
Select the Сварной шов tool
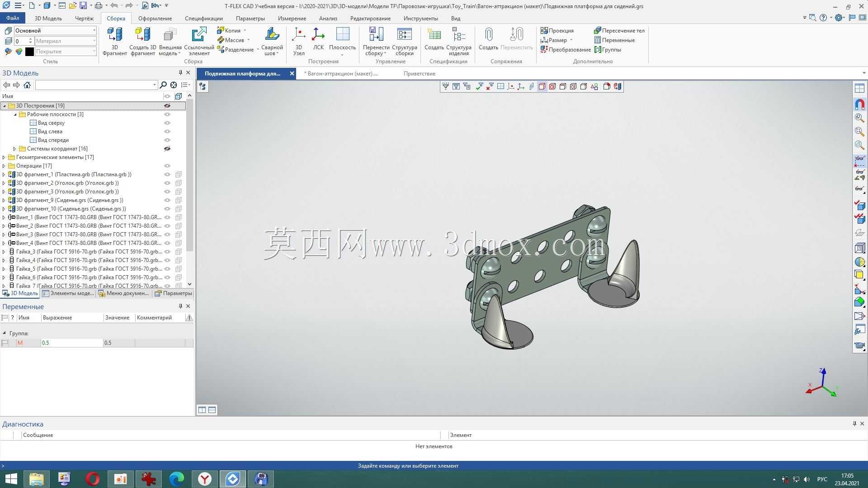tap(272, 41)
